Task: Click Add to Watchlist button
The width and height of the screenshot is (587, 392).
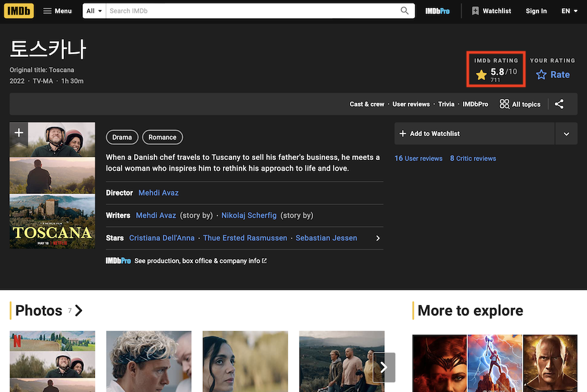Action: [475, 134]
